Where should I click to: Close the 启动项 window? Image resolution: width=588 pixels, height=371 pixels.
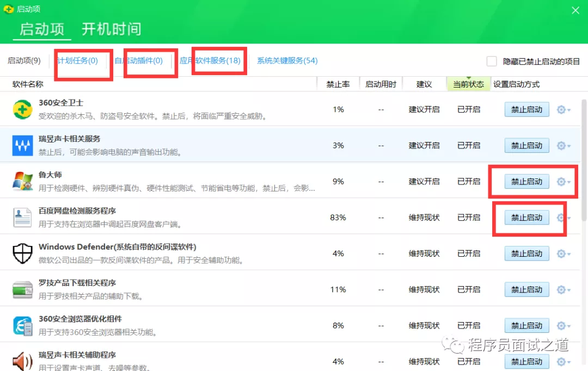tap(575, 10)
